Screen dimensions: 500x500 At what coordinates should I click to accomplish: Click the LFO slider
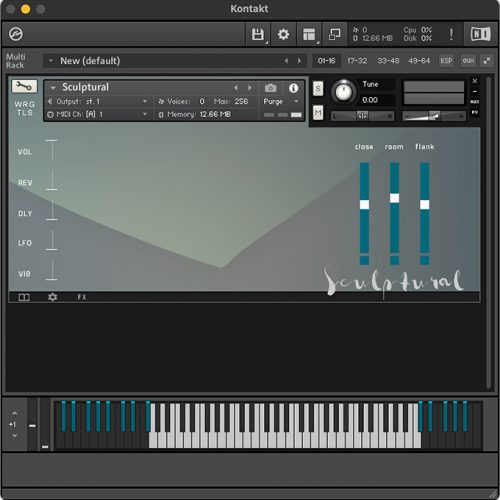click(52, 240)
